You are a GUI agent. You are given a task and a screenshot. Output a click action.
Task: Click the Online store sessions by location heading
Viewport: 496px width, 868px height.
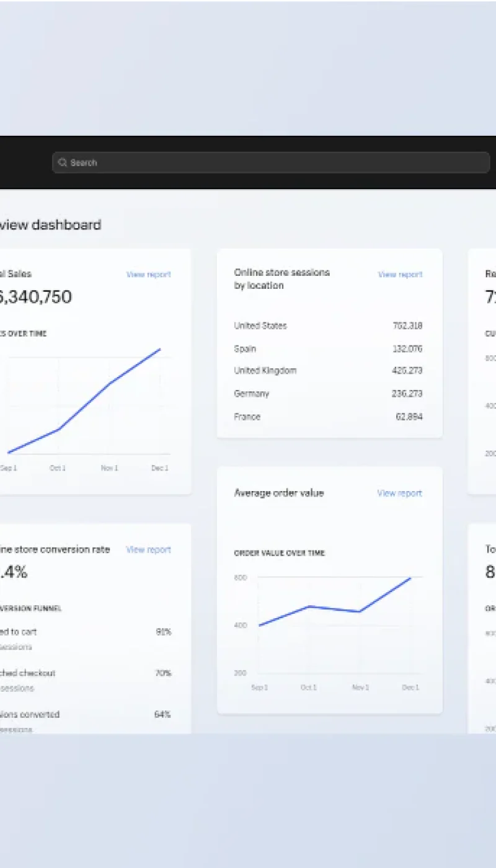(281, 279)
